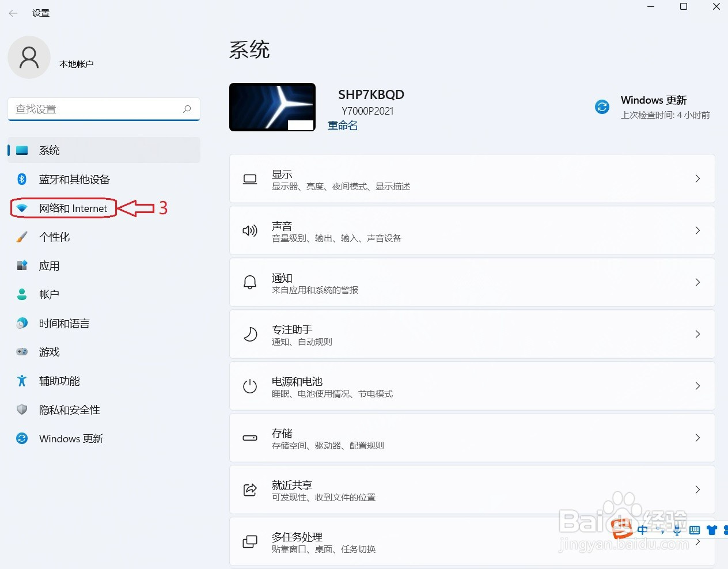Click the 重命名 link under PC name
The width and height of the screenshot is (728, 569).
tap(343, 126)
